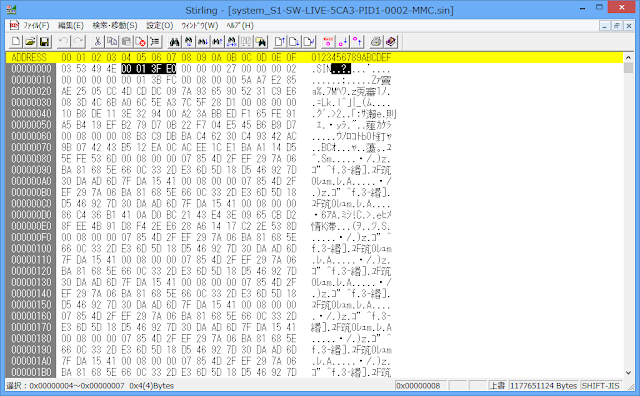This screenshot has width=640, height=396.
Task: Open the 設定(O) menu
Action: pyautogui.click(x=160, y=26)
